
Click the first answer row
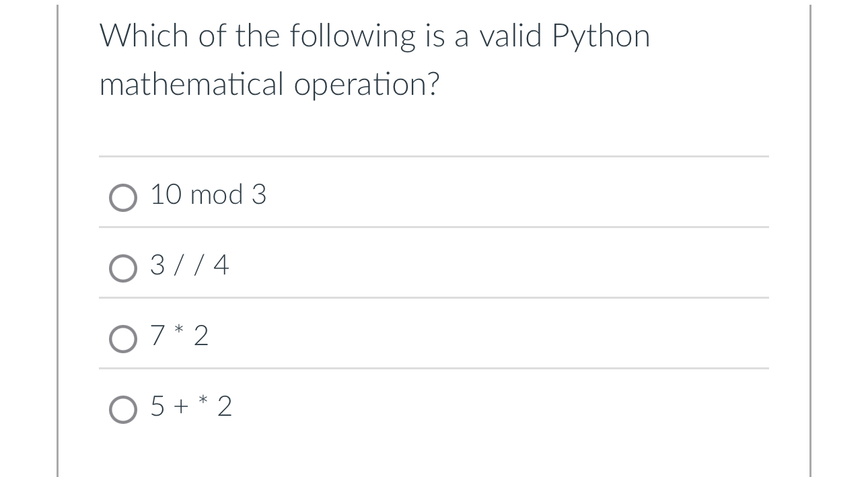[336, 196]
